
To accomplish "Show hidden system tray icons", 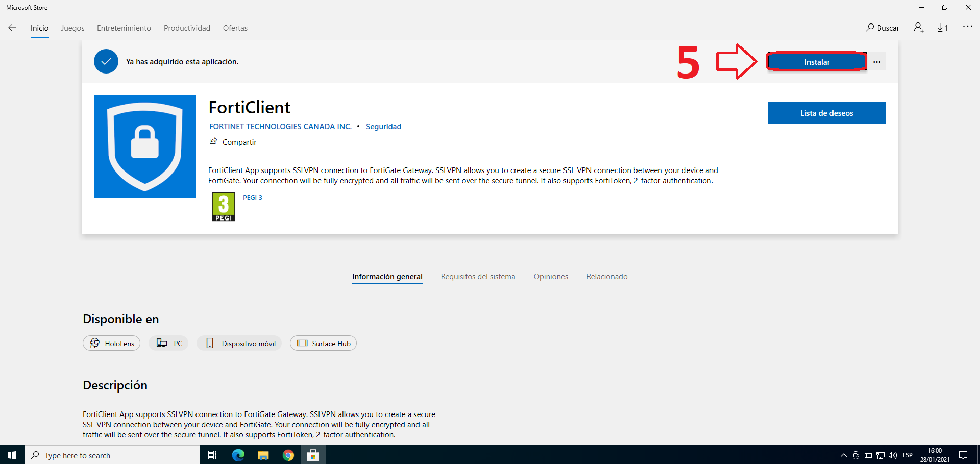I will pos(843,455).
